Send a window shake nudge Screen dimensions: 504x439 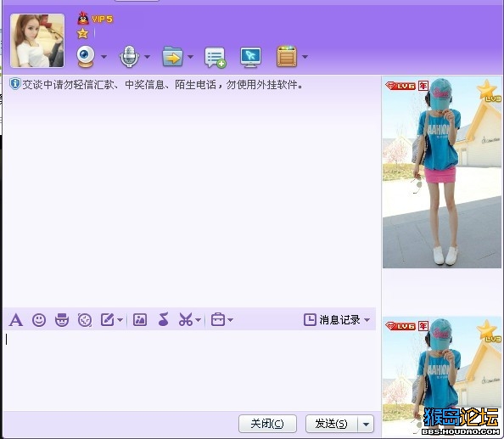pyautogui.click(x=85, y=320)
